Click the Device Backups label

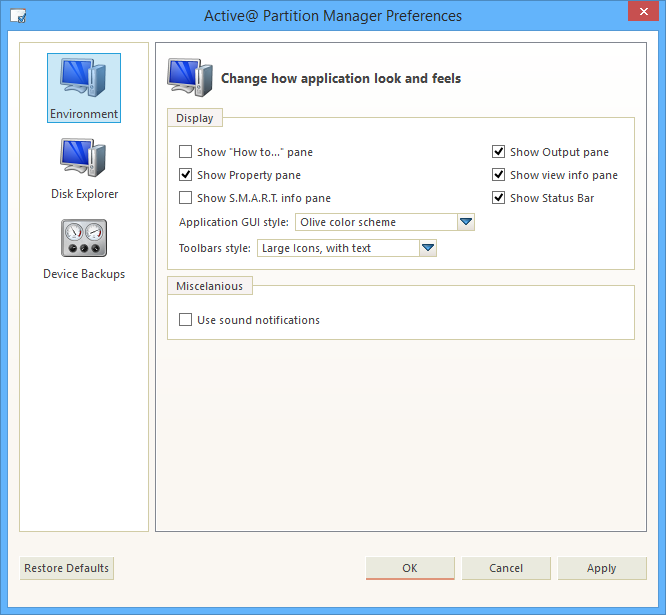click(x=84, y=274)
